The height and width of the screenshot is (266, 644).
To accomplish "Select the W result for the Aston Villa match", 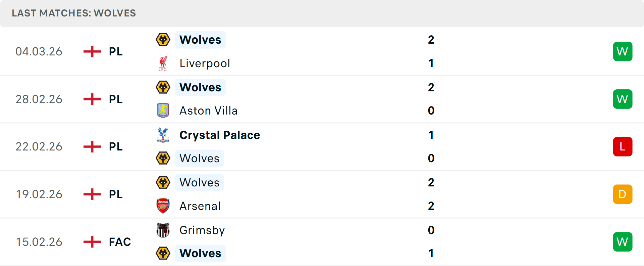I will pos(623,99).
